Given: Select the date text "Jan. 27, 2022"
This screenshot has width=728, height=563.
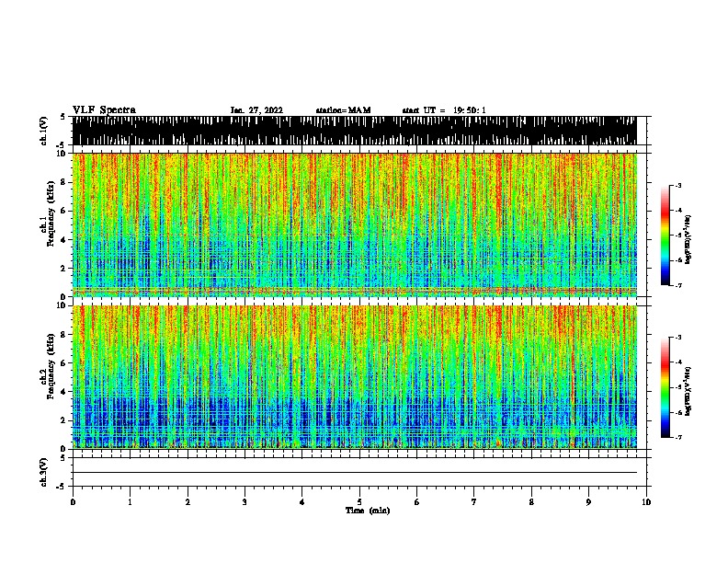Looking at the screenshot, I should pyautogui.click(x=256, y=110).
